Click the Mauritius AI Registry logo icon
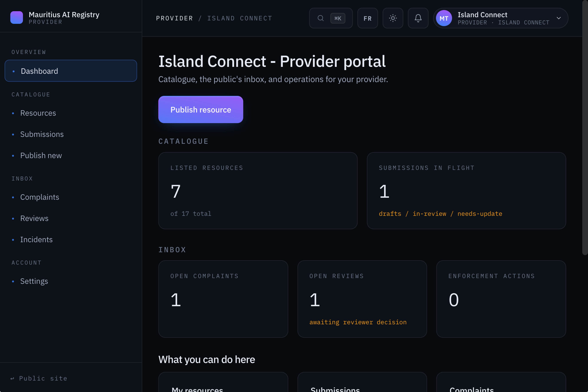 pyautogui.click(x=16, y=18)
